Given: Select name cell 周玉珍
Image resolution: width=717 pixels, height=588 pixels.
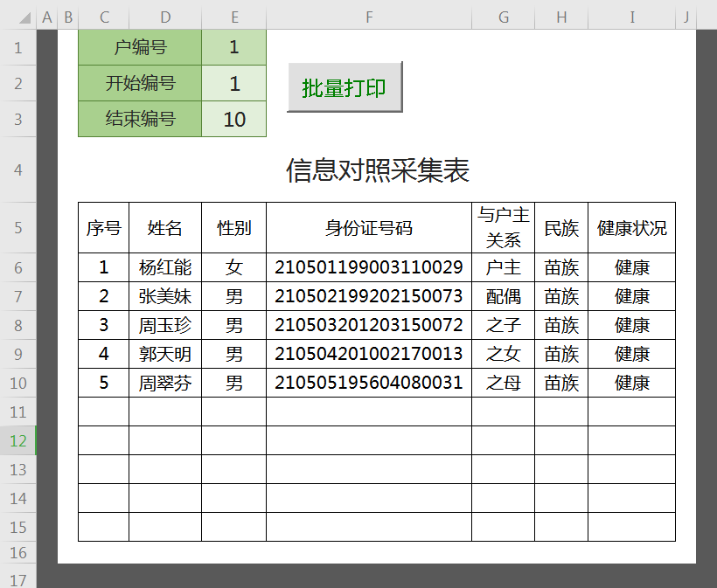Looking at the screenshot, I should (165, 325).
